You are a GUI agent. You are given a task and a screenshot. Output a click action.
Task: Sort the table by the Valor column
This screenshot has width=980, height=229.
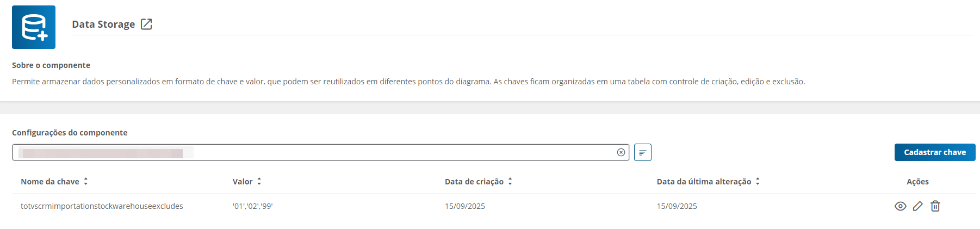(x=259, y=182)
